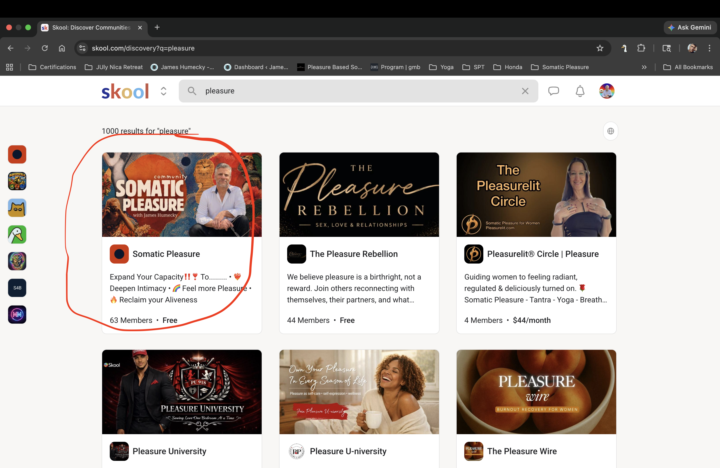Open the 'Program | gmb' bookmark
This screenshot has width=720, height=468.
(x=395, y=67)
